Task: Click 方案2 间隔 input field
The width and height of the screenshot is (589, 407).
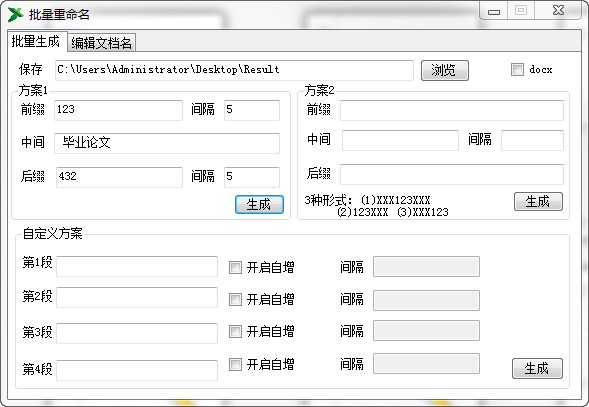Action: 532,140
